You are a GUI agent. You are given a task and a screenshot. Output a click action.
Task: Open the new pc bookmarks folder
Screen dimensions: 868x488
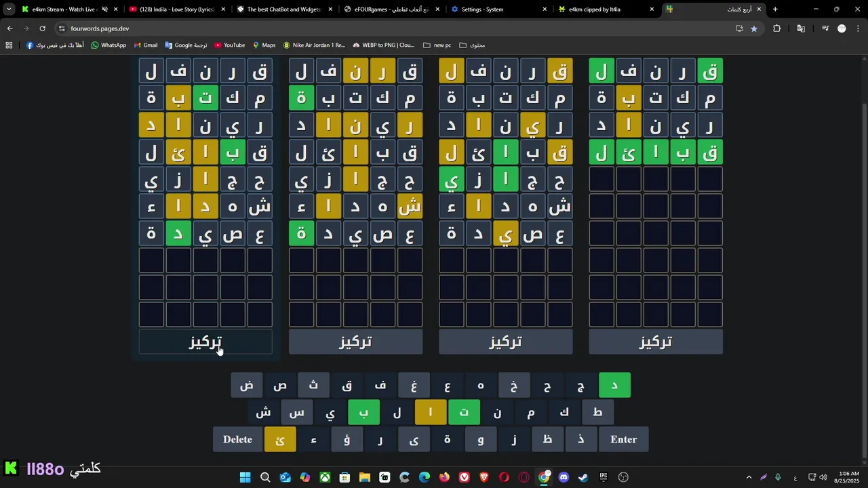[x=437, y=45]
